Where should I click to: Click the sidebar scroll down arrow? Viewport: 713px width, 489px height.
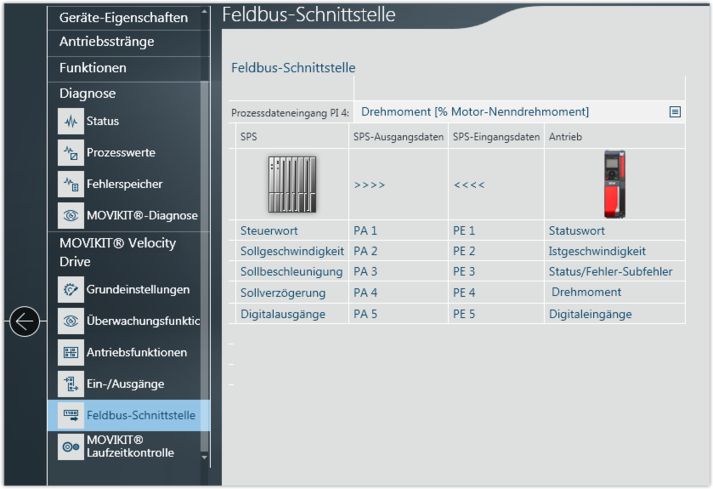point(205,457)
